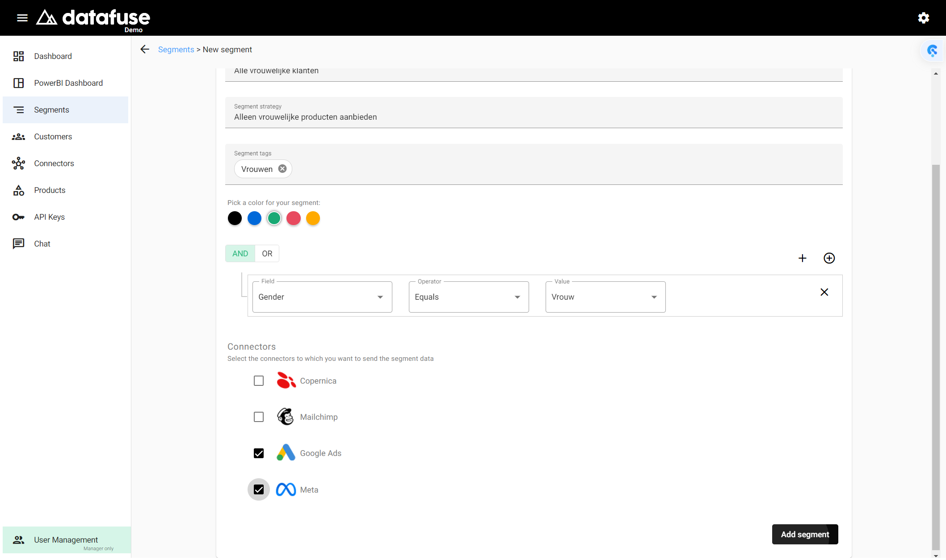This screenshot has width=946, height=560.
Task: Select AND logic toggle
Action: tap(240, 254)
